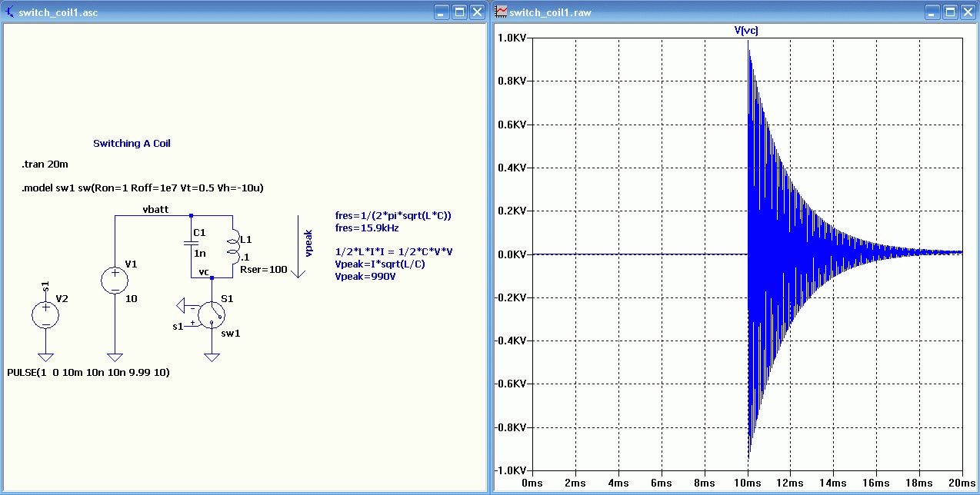Image resolution: width=980 pixels, height=495 pixels.
Task: Click the 1.0KV label on vertical axis
Action: (x=512, y=38)
